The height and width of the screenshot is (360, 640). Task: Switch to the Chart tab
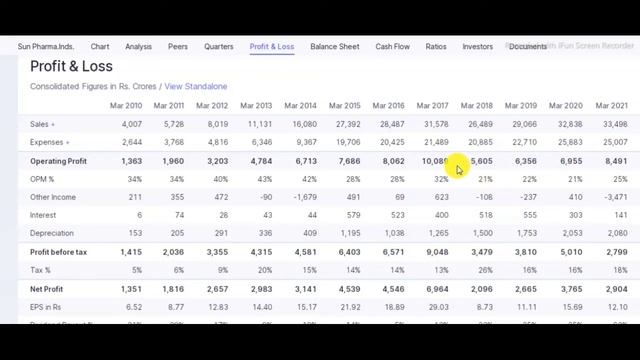(x=100, y=47)
